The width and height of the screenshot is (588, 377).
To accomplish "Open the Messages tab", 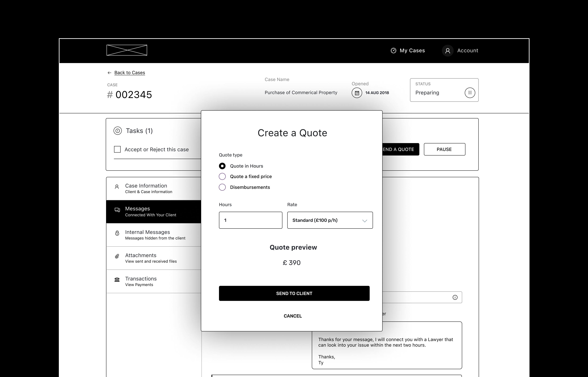I will click(x=154, y=212).
